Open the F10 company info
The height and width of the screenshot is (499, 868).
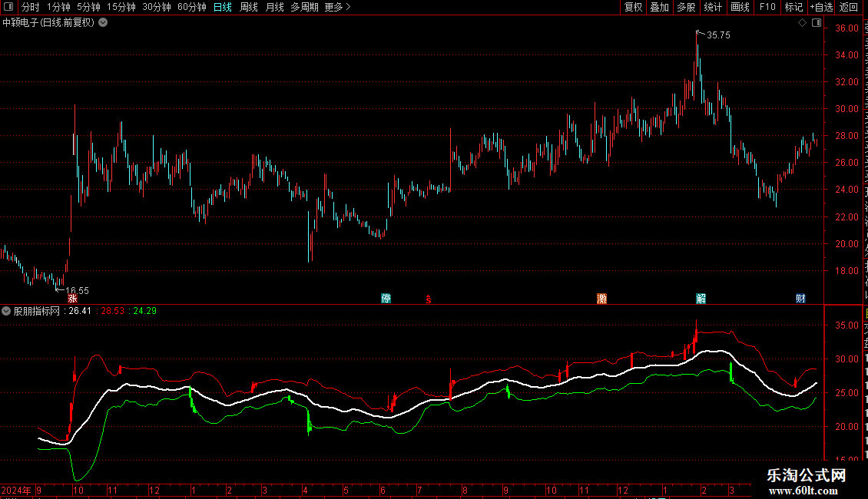[767, 7]
